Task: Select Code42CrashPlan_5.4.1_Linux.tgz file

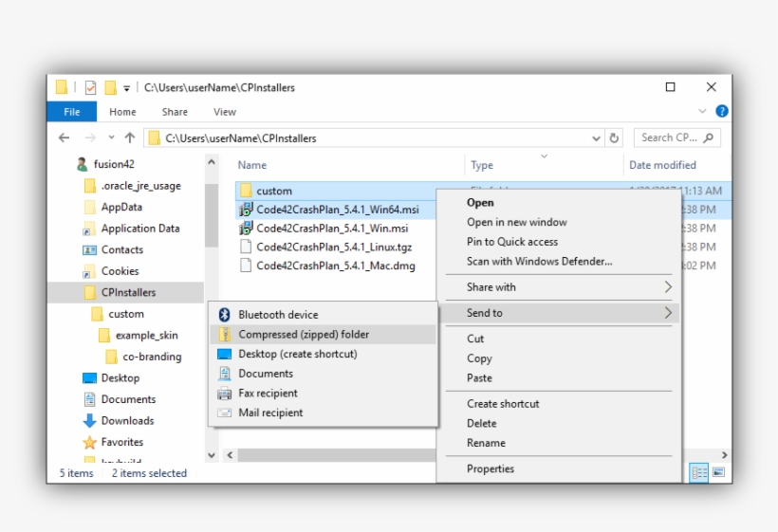Action: click(x=334, y=247)
